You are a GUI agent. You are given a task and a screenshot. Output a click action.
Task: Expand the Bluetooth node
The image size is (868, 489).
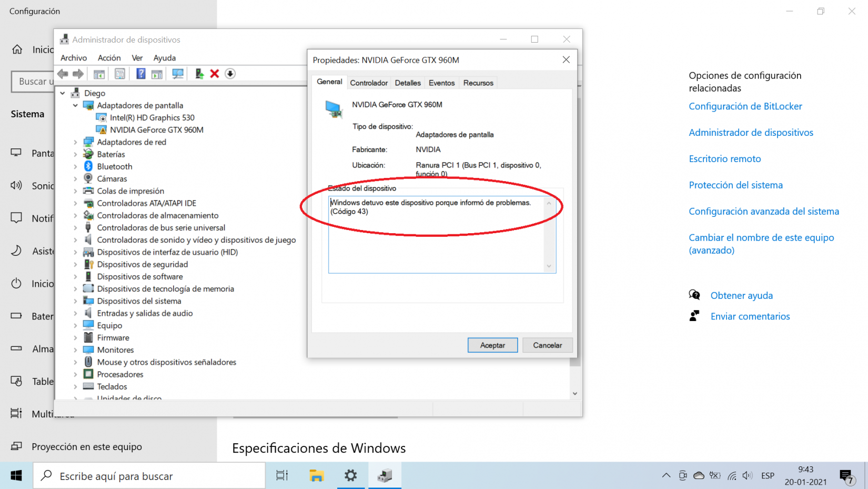tap(75, 166)
